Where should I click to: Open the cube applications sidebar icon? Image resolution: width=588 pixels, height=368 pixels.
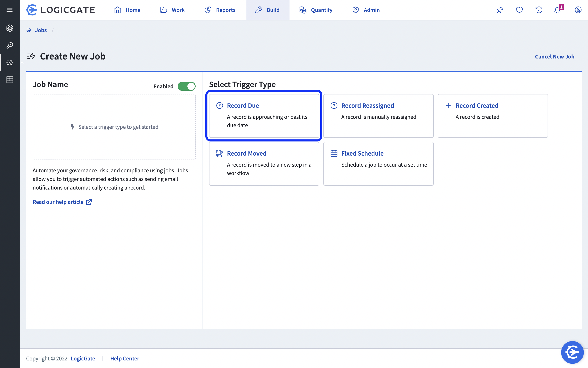click(10, 28)
